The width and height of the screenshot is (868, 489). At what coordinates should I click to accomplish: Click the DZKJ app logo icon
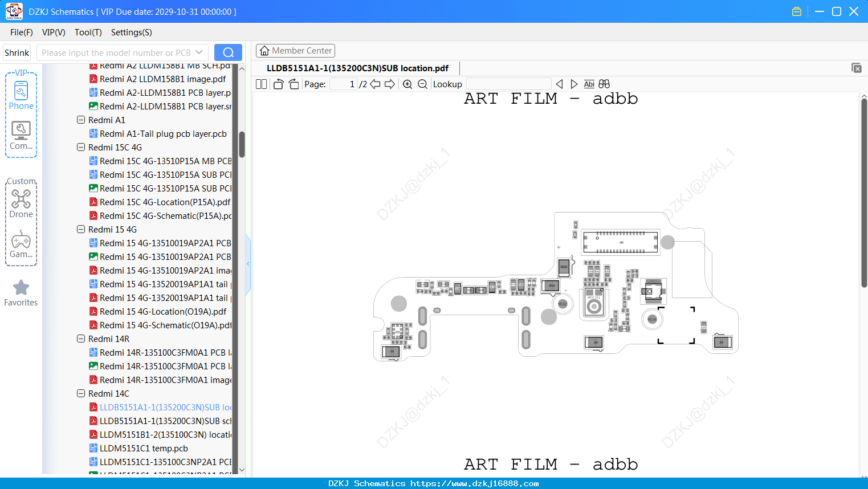coord(14,11)
